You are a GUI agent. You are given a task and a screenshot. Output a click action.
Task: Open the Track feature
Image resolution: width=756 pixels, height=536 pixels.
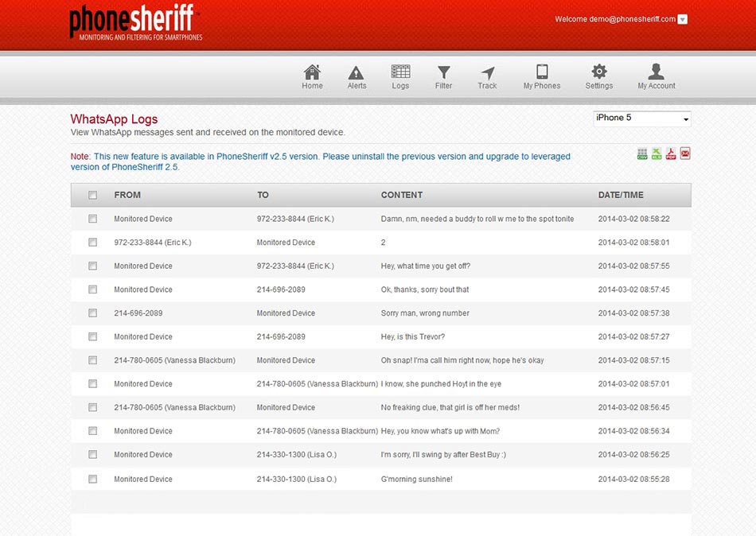pos(487,76)
